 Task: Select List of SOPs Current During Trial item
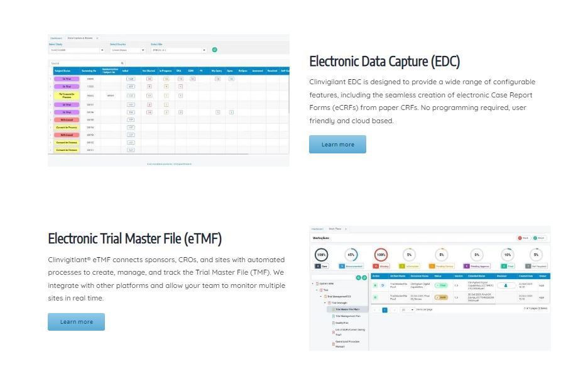(350, 332)
